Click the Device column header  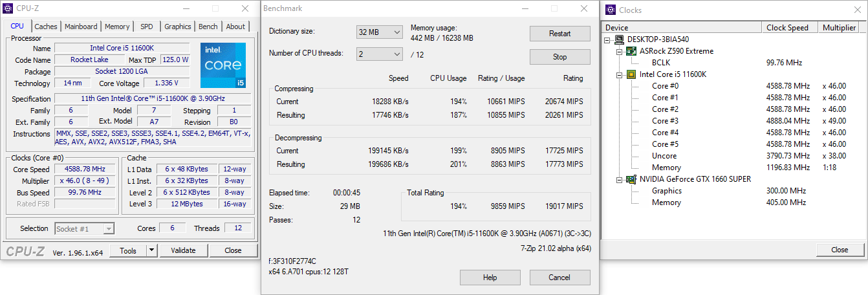tap(682, 27)
